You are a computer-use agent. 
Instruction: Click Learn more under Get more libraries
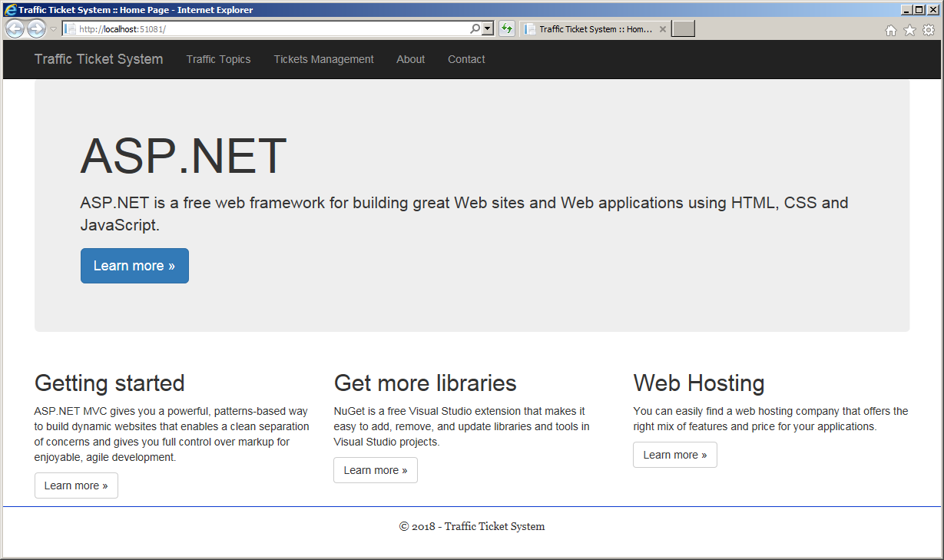(376, 470)
